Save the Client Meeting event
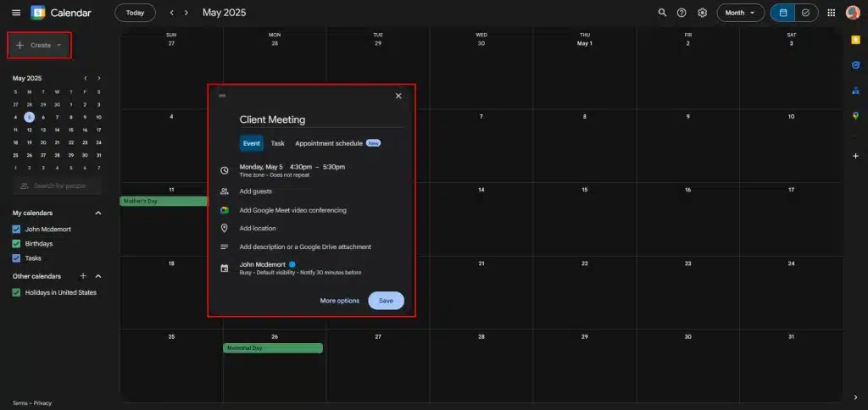The image size is (868, 410). 386,301
